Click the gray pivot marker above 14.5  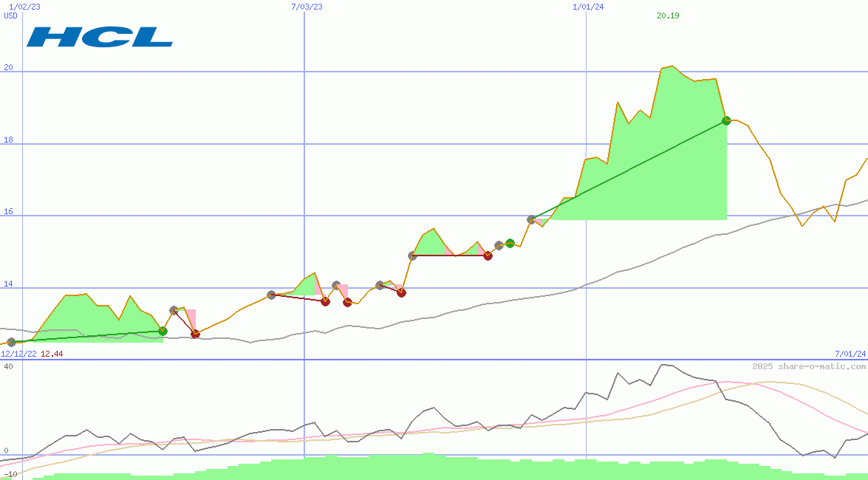(x=412, y=256)
